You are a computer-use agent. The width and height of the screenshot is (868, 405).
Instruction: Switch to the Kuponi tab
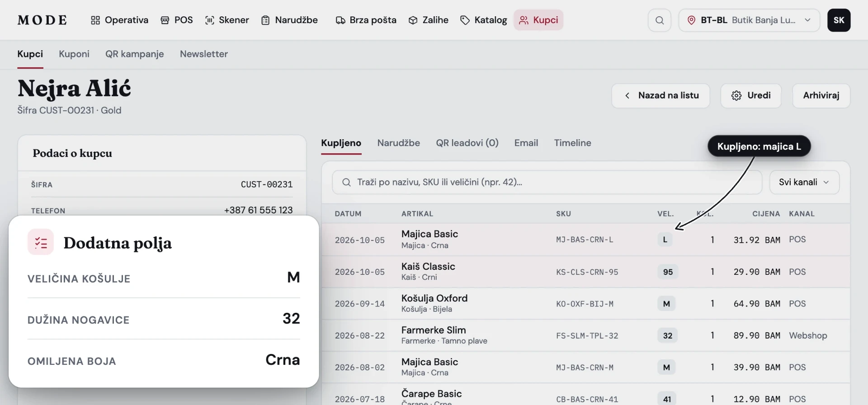tap(74, 54)
